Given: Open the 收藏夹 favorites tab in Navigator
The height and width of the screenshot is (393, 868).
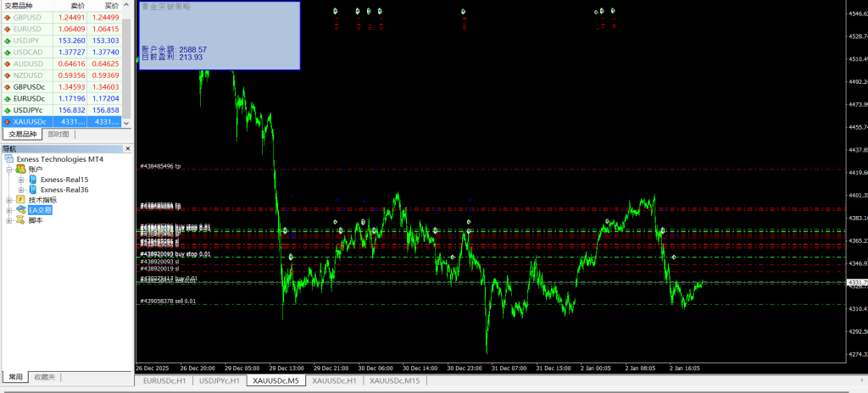Looking at the screenshot, I should (44, 377).
